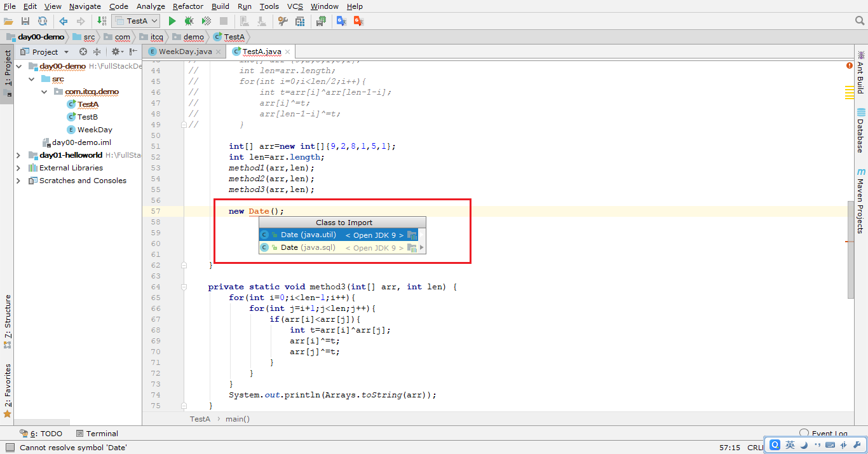Image resolution: width=868 pixels, height=454 pixels.
Task: Click the gray Stop square icon
Action: [223, 21]
